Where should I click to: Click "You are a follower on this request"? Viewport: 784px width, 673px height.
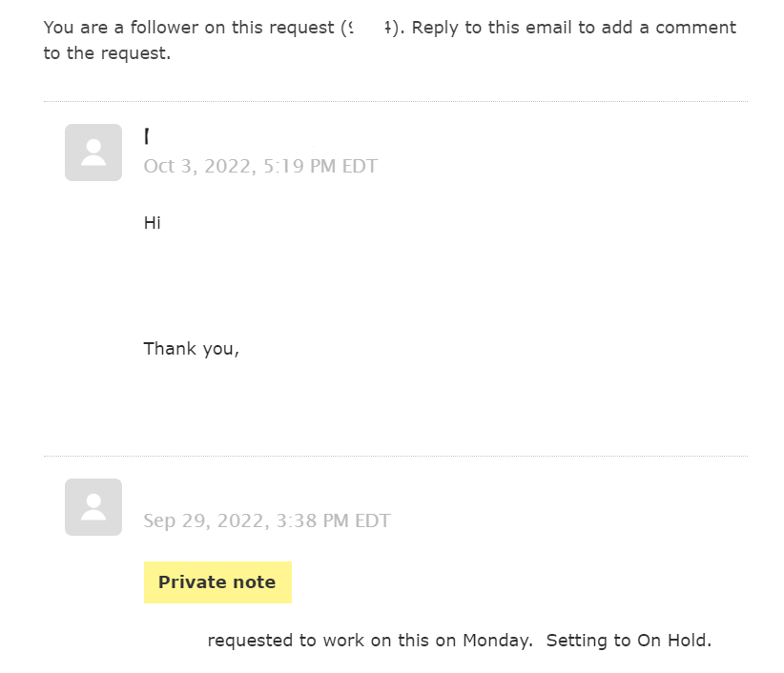(189, 28)
